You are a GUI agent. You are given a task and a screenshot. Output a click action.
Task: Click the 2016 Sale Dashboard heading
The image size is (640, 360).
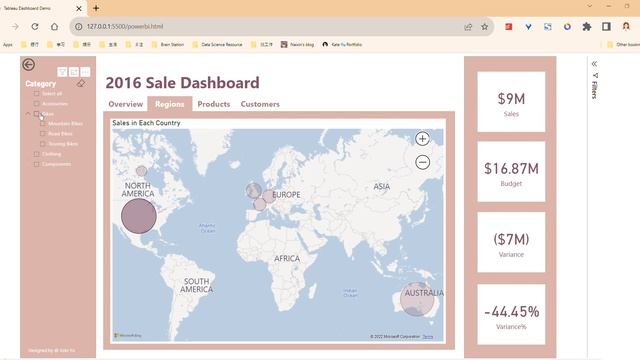(x=182, y=83)
